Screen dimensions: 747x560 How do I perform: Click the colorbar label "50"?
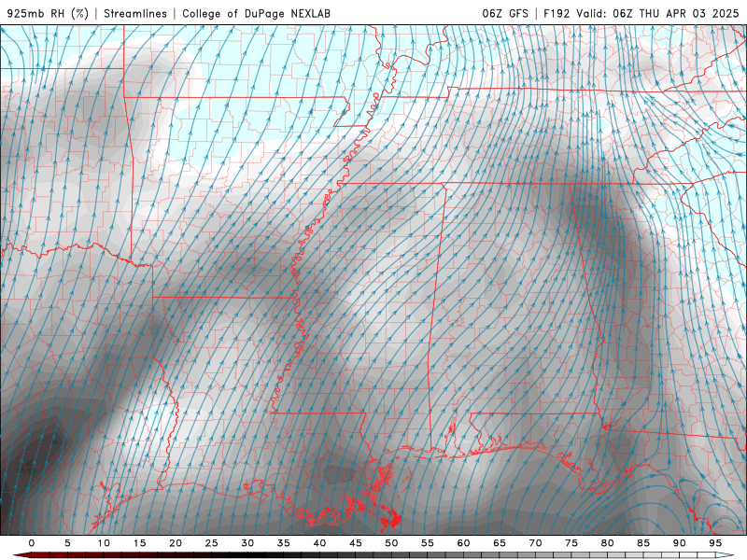click(x=391, y=543)
